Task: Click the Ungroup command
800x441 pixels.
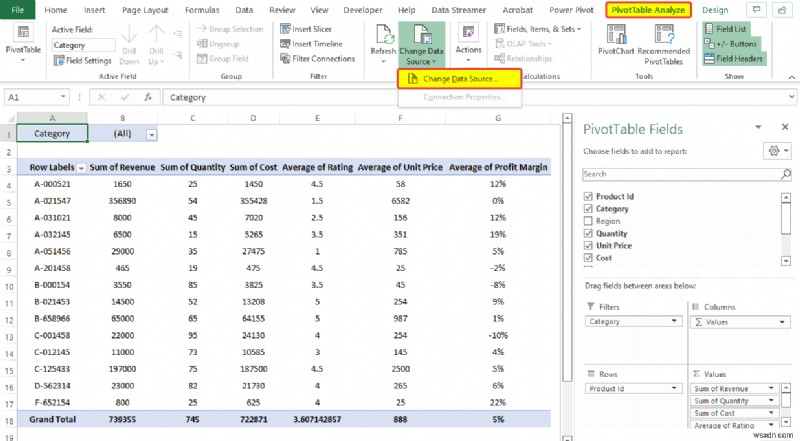Action: [x=218, y=44]
